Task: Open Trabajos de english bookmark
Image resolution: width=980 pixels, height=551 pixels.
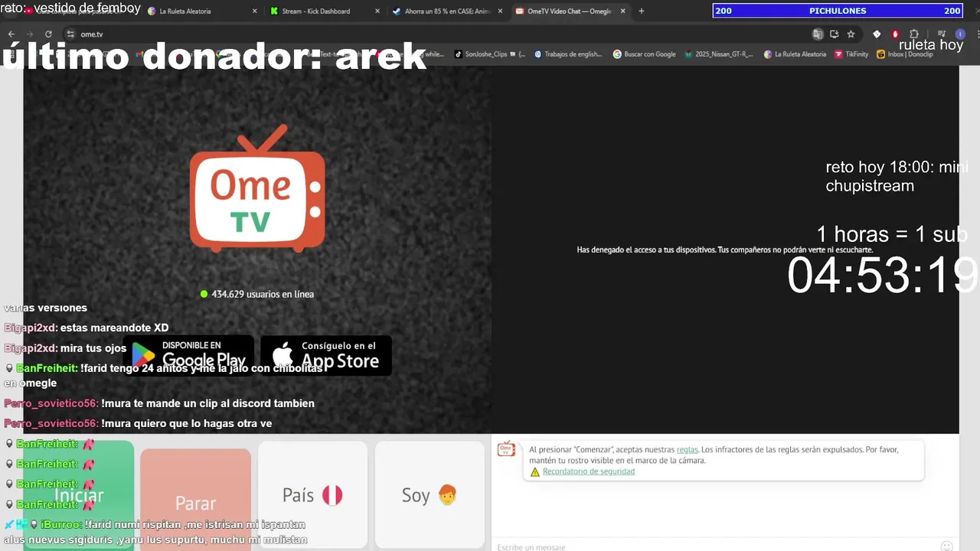Action: (568, 54)
